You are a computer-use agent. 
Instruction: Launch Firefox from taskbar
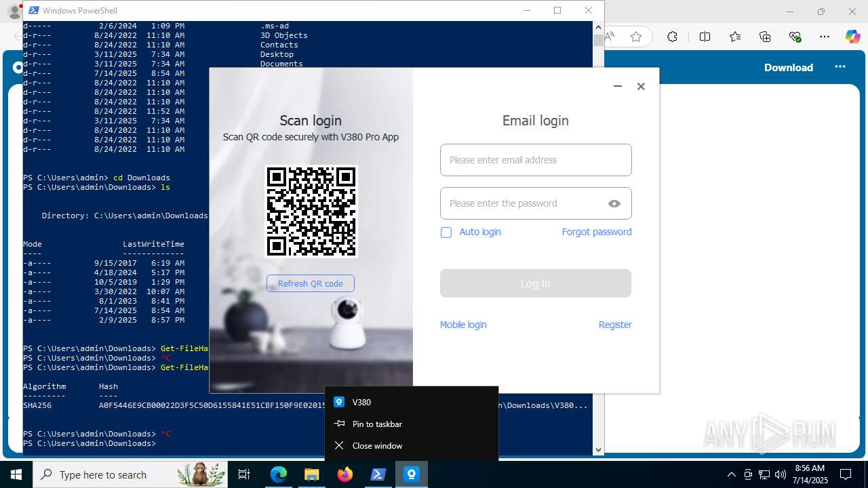(x=344, y=474)
